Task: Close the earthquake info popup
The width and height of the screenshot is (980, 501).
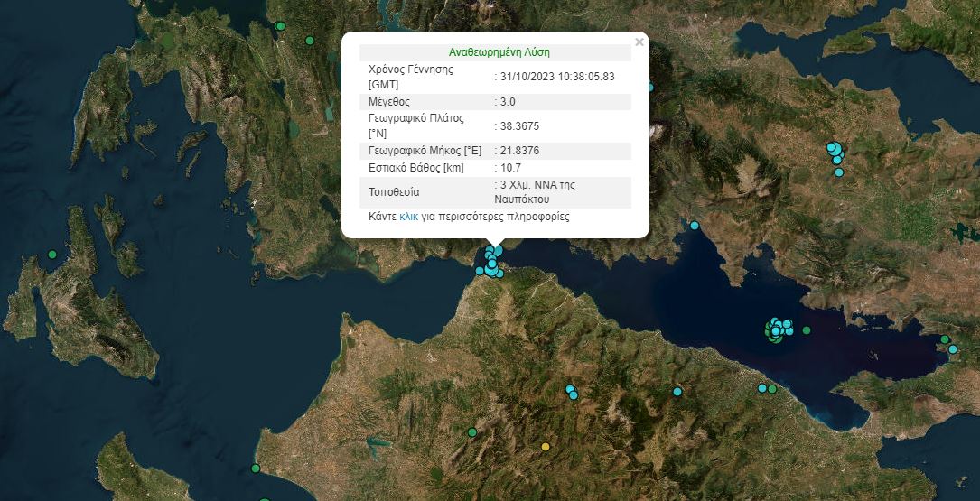Action: (639, 42)
